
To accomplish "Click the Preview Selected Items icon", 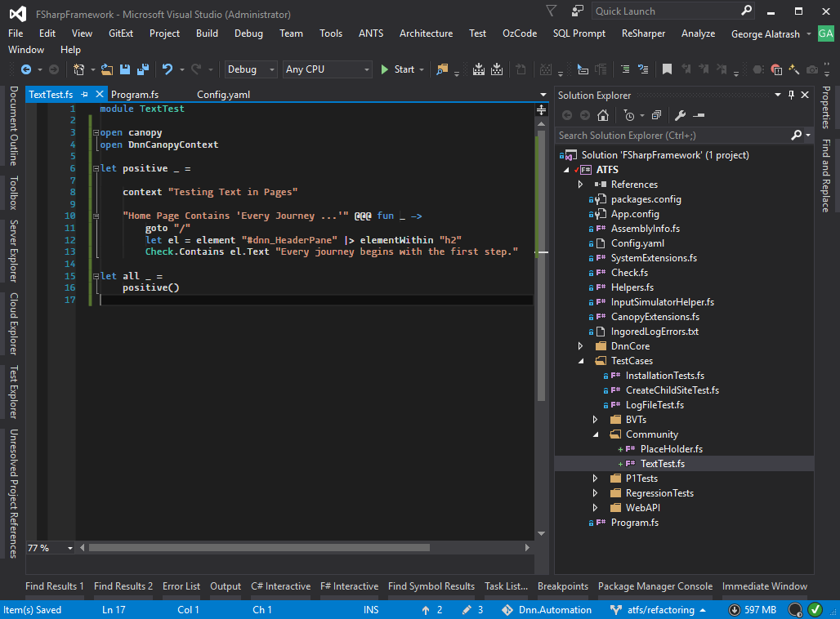I will point(699,115).
